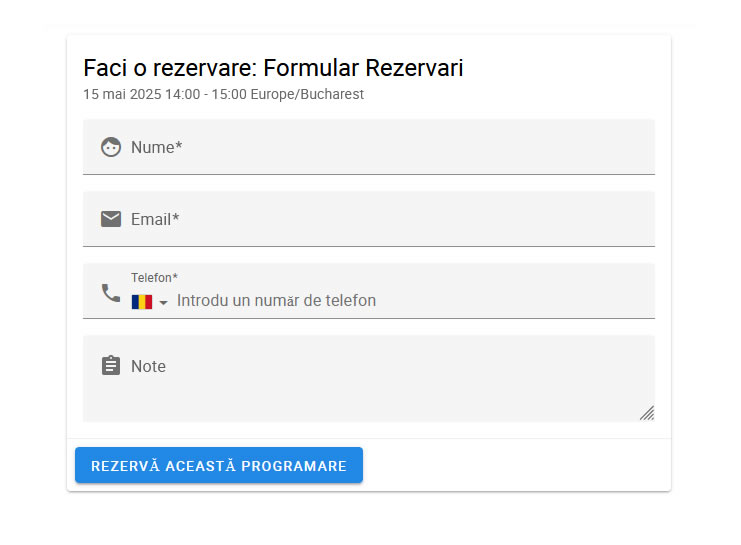This screenshot has width=741, height=545.
Task: Click the clipboard icon beside Note
Action: click(x=111, y=366)
